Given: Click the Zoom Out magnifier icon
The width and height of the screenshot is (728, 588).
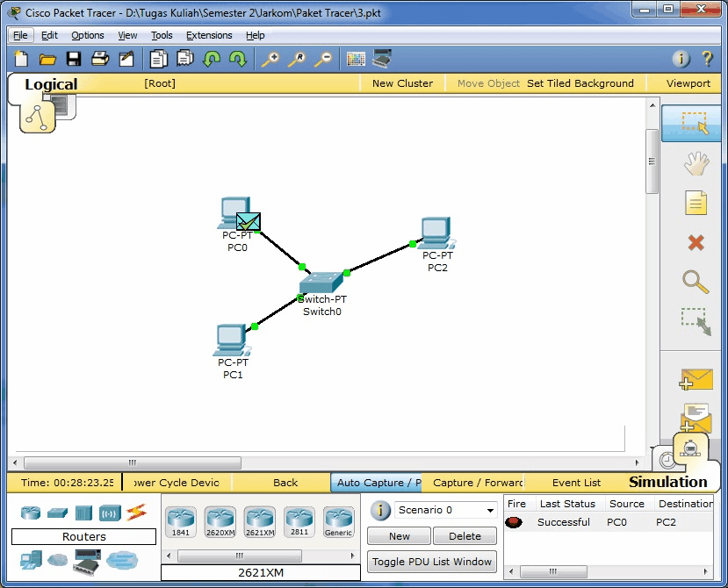Looking at the screenshot, I should tap(324, 59).
